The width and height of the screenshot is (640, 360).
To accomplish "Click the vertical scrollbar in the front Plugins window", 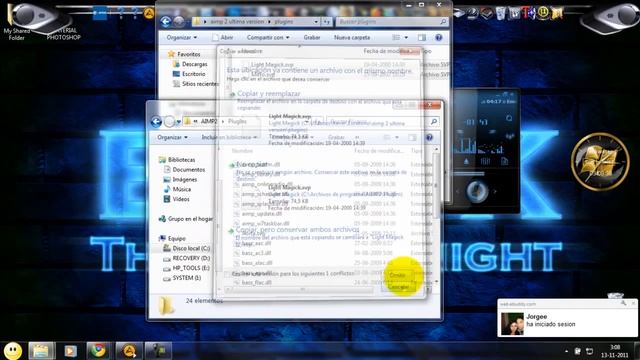I will (436, 216).
